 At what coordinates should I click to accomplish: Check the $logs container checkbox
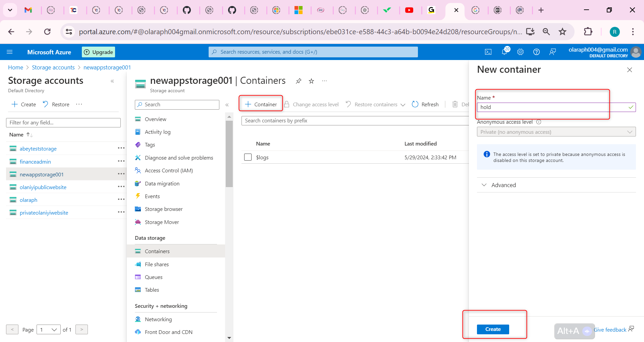click(248, 157)
